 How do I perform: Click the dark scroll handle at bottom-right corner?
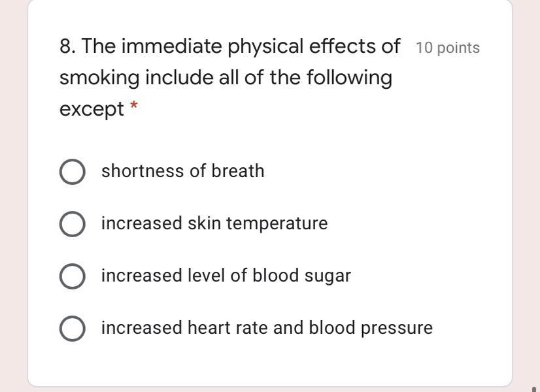click(x=535, y=389)
